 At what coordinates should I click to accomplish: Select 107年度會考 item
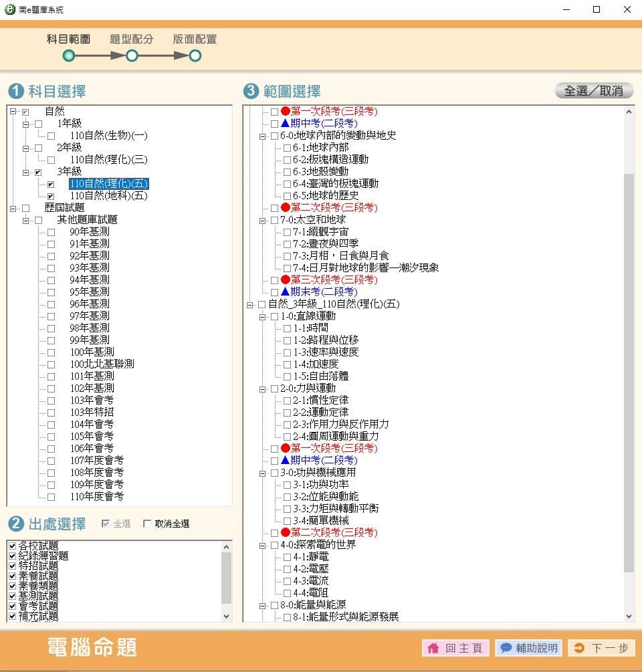[97, 460]
